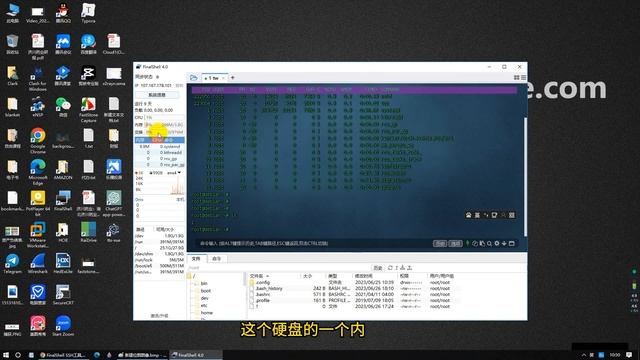
Task: Open the network interface dropdown ens4
Action: 174,173
